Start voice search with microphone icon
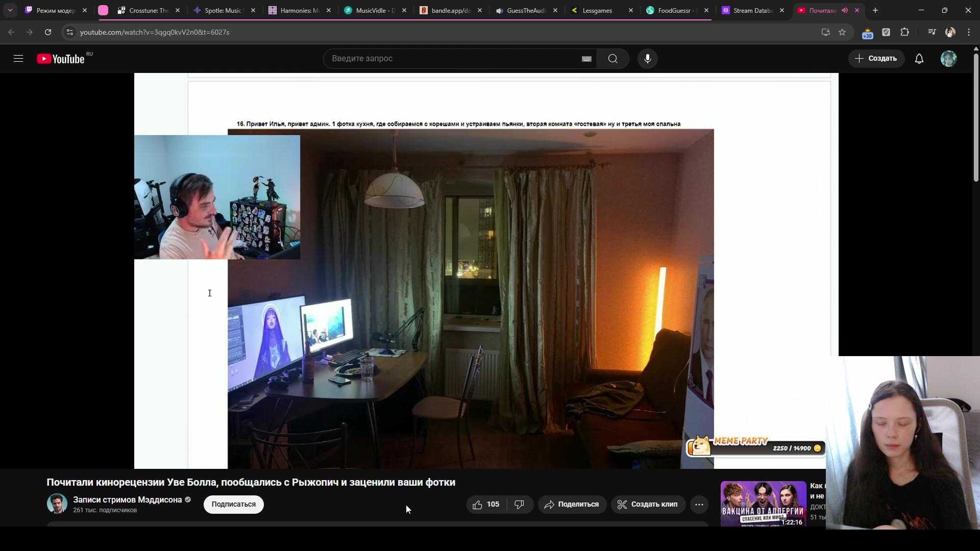The height and width of the screenshot is (551, 980). coord(647,59)
